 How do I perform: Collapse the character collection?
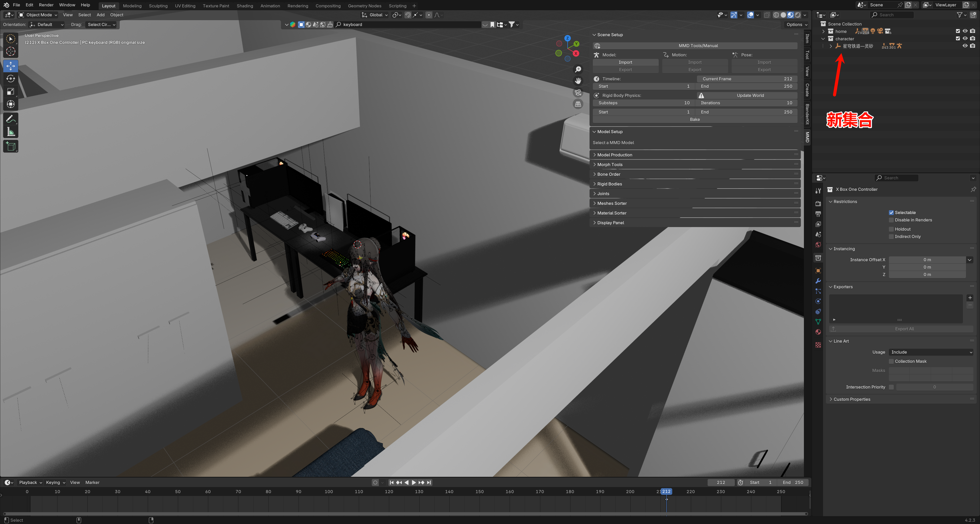[x=823, y=39]
